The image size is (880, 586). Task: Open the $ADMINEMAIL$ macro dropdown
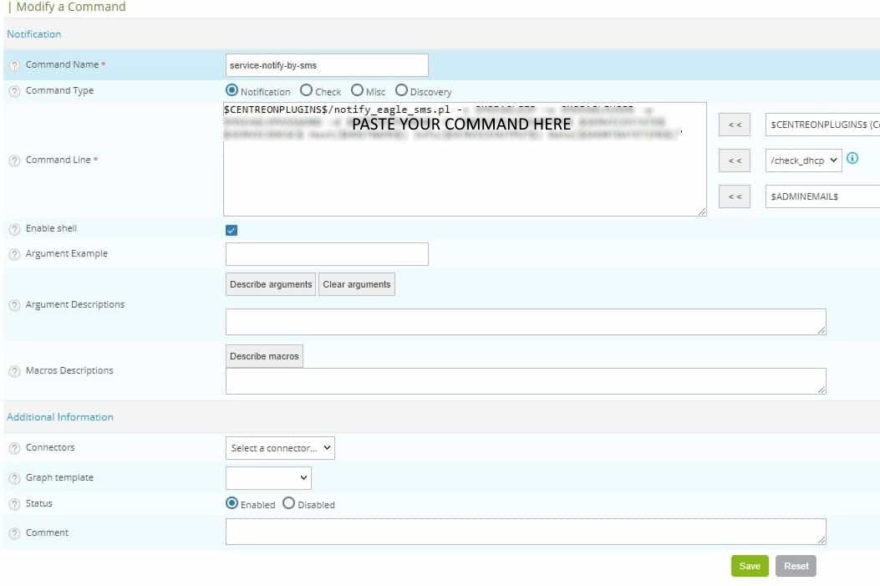coord(822,196)
